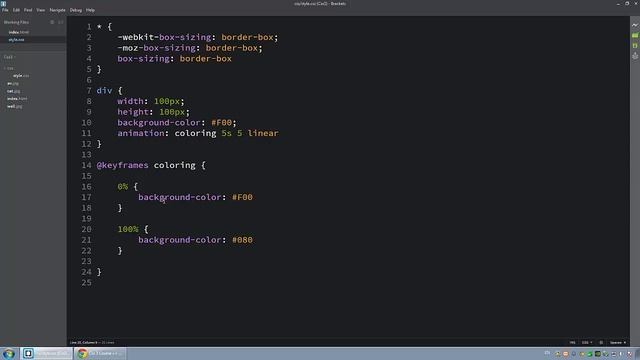Click the 'width' property on line 8
640x360 pixels.
tap(130, 101)
